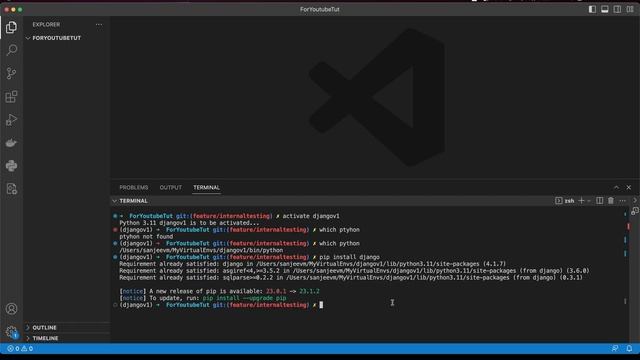Viewport: 640px width, 360px height.
Task: Toggle secondary side bar layout icon
Action: pyautogui.click(x=618, y=9)
